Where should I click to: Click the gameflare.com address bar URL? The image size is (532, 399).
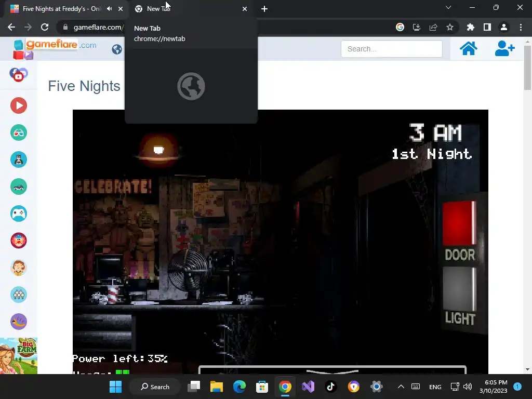coord(98,27)
